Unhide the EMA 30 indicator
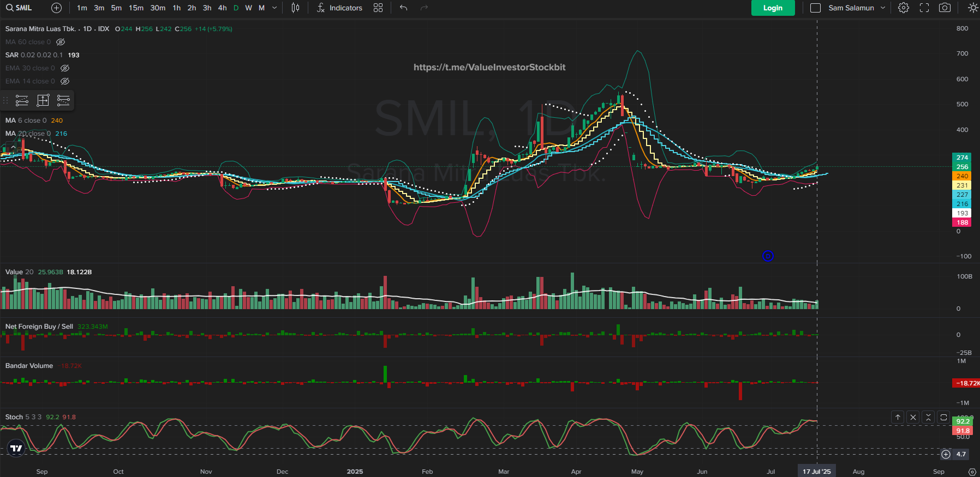This screenshot has width=980, height=477. pos(65,68)
